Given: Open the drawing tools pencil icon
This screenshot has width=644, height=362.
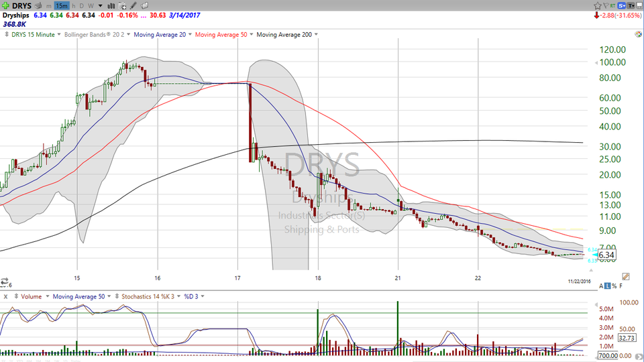Looking at the screenshot, I should [133, 6].
